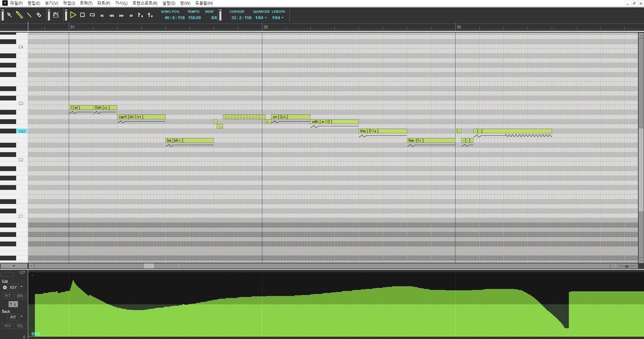Click the Edit XSY parameter box

pos(13,287)
